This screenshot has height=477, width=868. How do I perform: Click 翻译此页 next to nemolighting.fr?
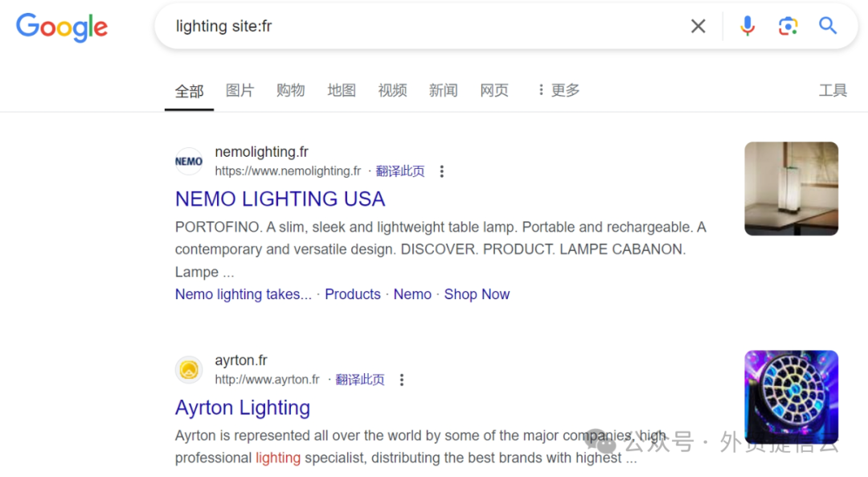click(x=400, y=171)
